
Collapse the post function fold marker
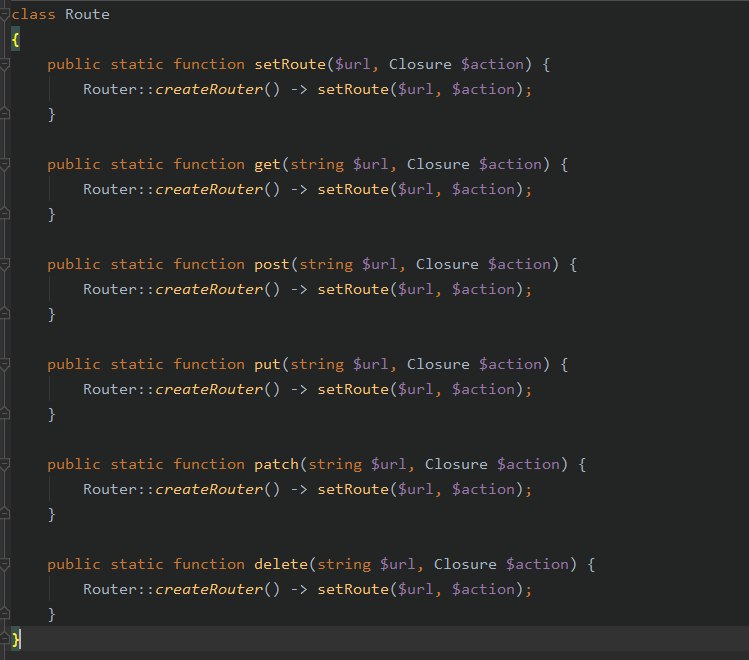click(x=4, y=265)
